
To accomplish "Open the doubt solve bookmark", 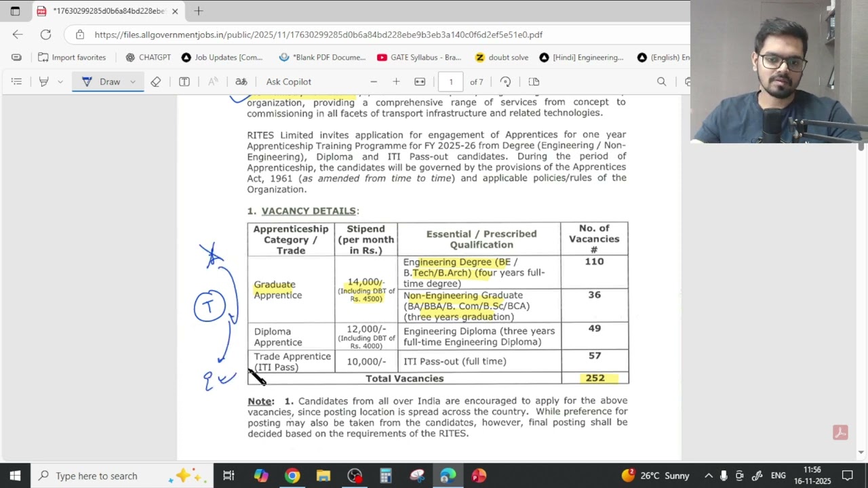I will pyautogui.click(x=501, y=58).
